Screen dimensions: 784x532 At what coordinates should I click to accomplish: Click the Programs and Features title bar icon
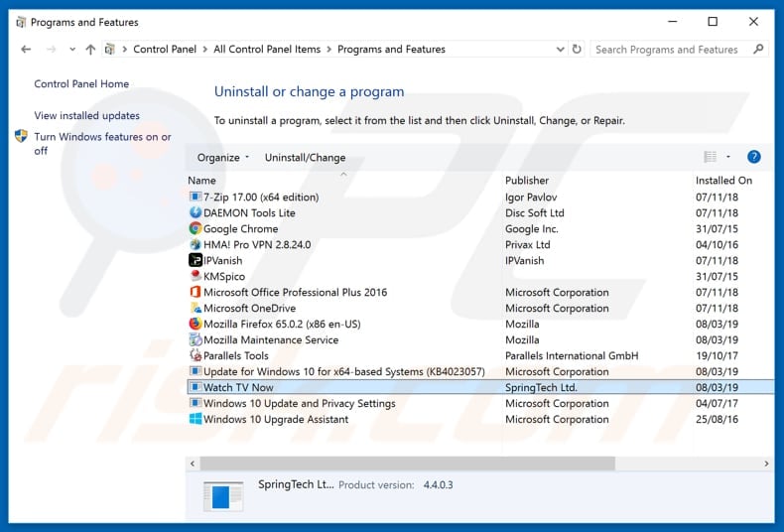(21, 22)
